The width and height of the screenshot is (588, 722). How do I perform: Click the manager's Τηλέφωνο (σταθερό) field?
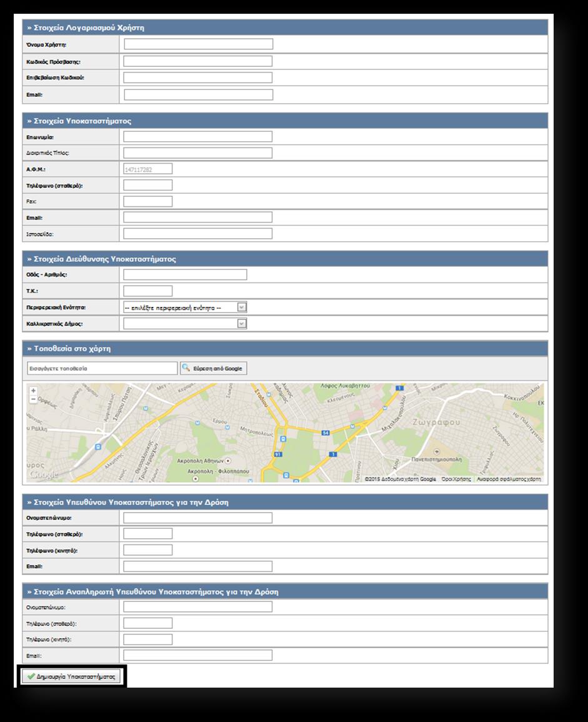coord(148,534)
